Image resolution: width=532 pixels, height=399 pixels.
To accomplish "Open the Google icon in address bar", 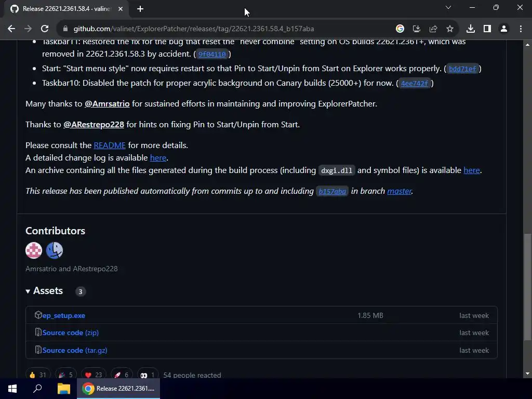I will coord(400,29).
